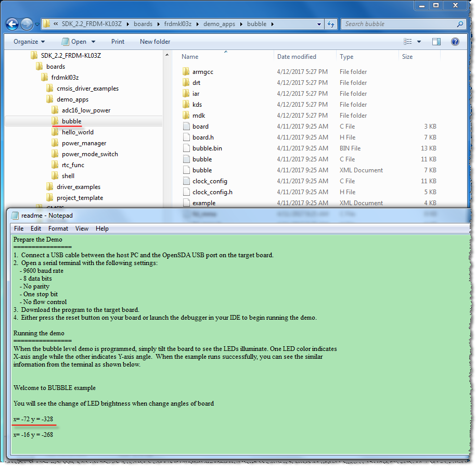This screenshot has width=476, height=466.
Task: Select the kds folder icon
Action: (186, 105)
